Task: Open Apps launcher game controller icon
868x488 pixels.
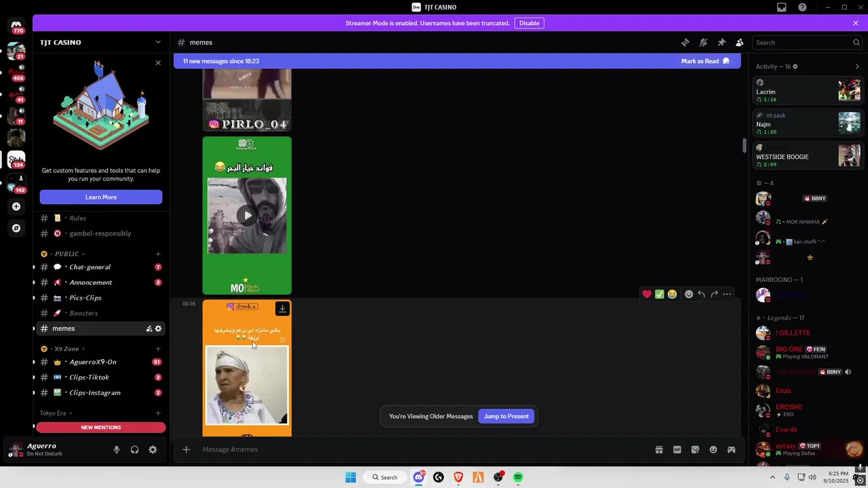Action: (731, 449)
